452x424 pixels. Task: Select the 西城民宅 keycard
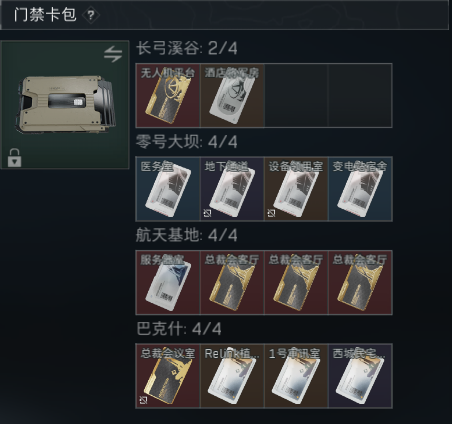[360, 376]
